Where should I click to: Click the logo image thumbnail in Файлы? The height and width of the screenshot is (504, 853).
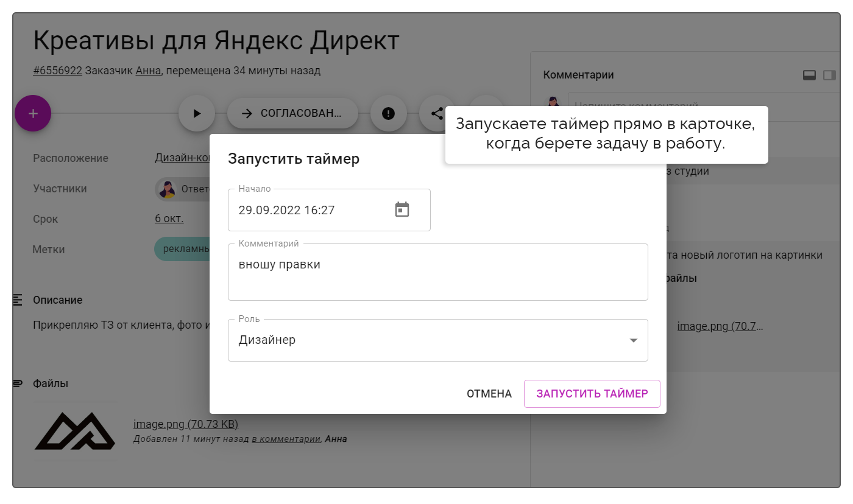click(x=75, y=431)
